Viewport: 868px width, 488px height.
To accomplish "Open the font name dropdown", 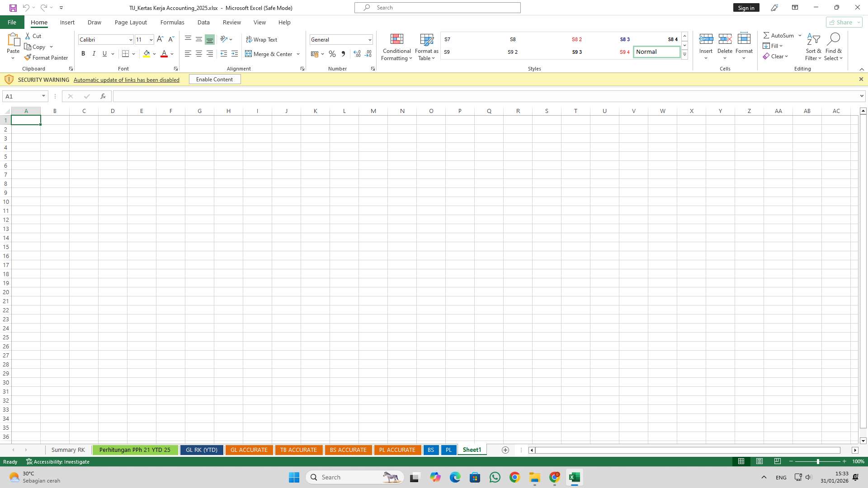I will [x=130, y=39].
